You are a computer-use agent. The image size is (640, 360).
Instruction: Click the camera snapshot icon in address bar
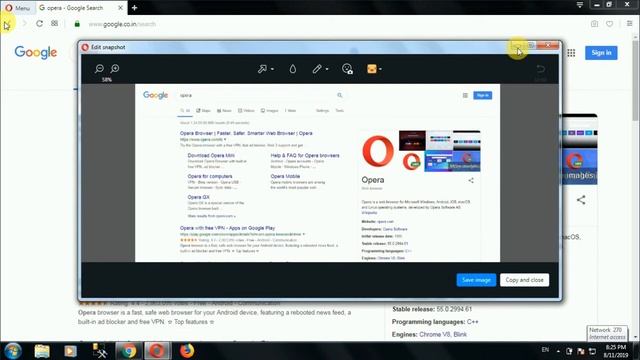pyautogui.click(x=594, y=24)
